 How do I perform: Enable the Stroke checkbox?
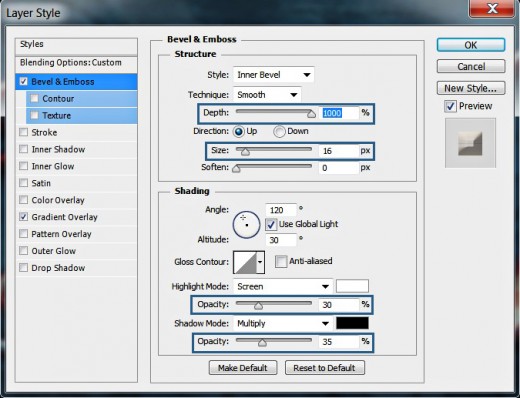click(x=23, y=132)
